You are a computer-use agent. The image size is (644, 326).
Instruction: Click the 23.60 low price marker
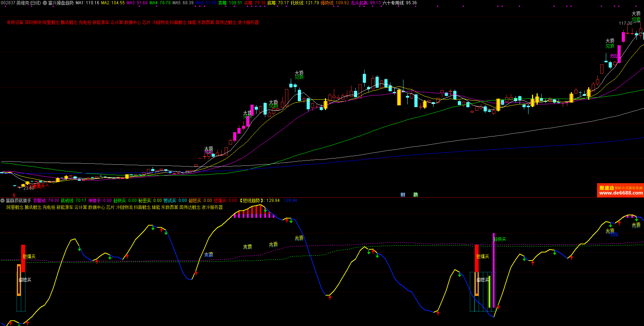(x=29, y=188)
